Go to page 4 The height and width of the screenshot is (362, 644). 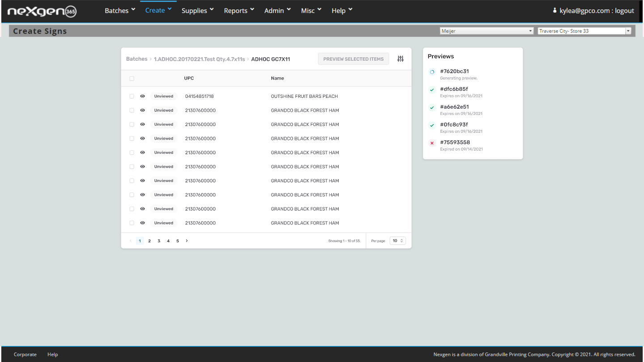click(x=168, y=241)
